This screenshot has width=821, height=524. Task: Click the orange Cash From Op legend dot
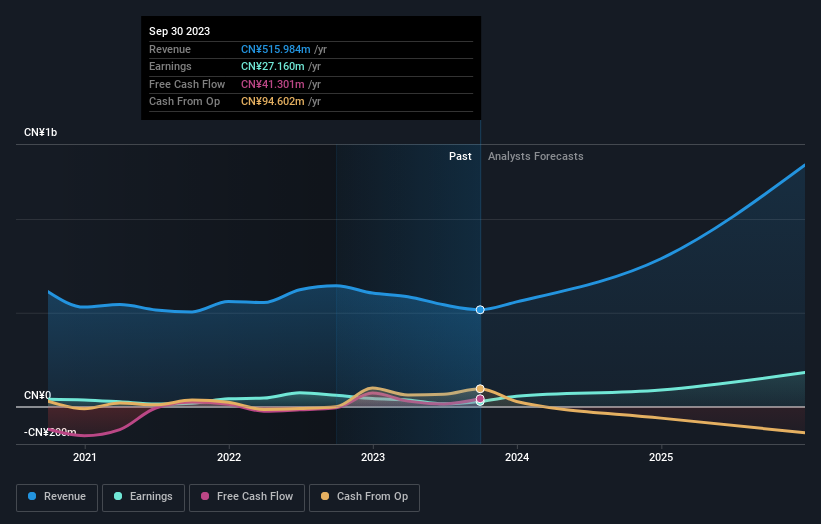tap(325, 496)
